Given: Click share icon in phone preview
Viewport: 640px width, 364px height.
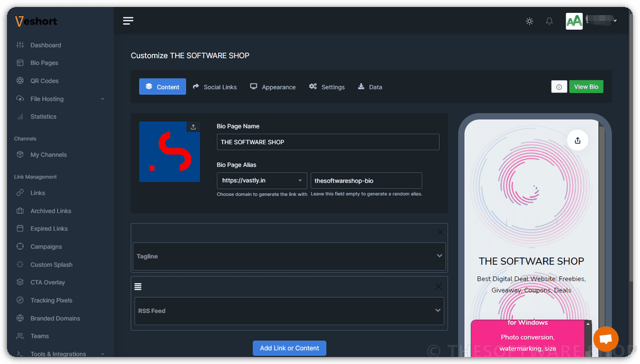Looking at the screenshot, I should (578, 140).
